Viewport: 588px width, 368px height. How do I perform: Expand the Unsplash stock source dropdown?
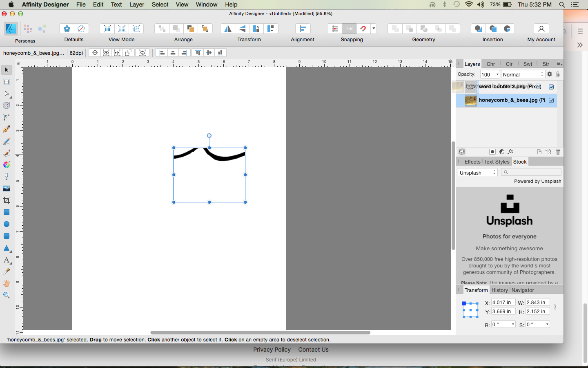click(477, 173)
